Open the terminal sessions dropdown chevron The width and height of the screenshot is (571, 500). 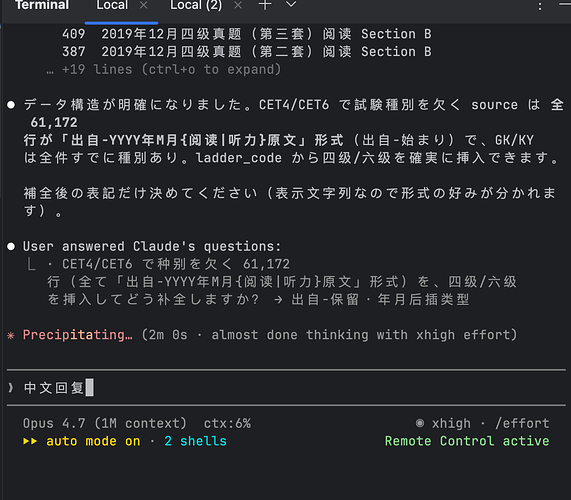coord(291,4)
